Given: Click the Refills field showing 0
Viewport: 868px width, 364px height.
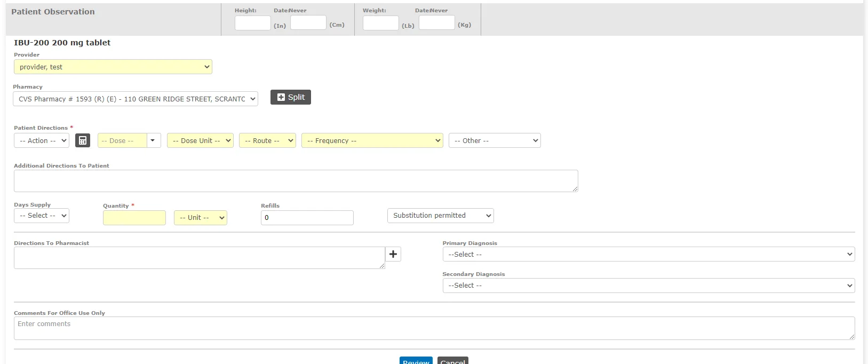Looking at the screenshot, I should tap(307, 218).
